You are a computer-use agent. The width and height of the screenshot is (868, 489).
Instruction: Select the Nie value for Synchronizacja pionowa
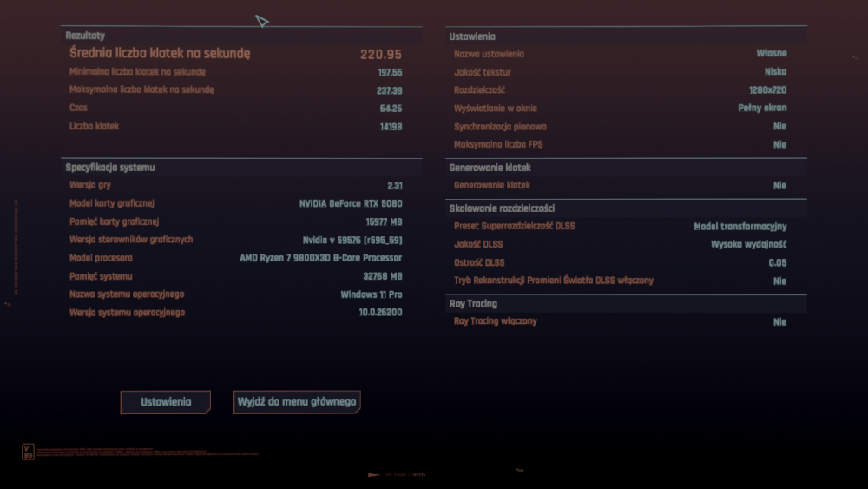coord(780,126)
